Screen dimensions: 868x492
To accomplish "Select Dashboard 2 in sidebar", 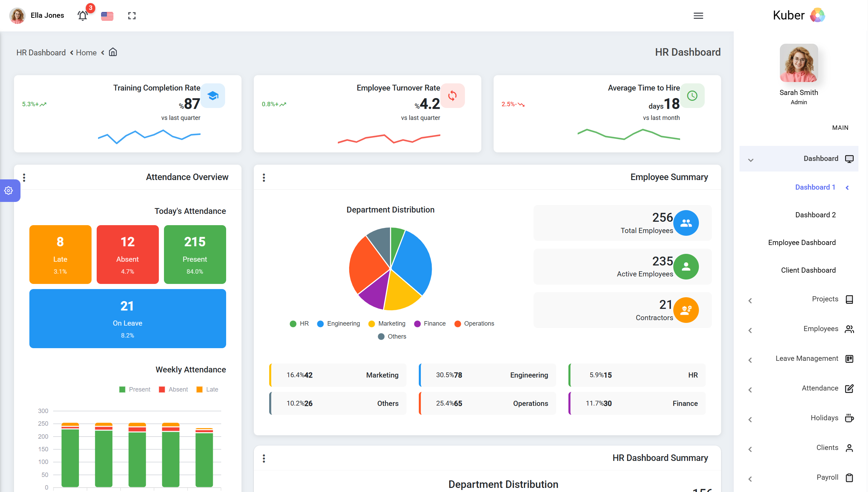I will [x=815, y=215].
